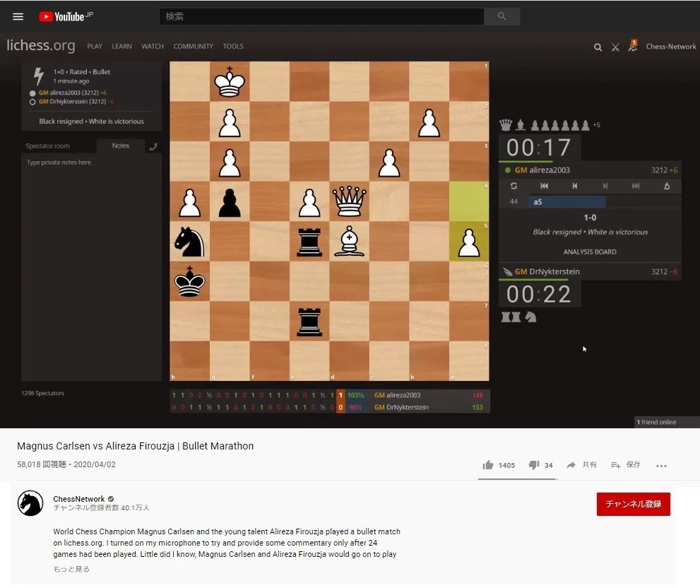Open DrNykterstein profile above the bottom clock

547,271
